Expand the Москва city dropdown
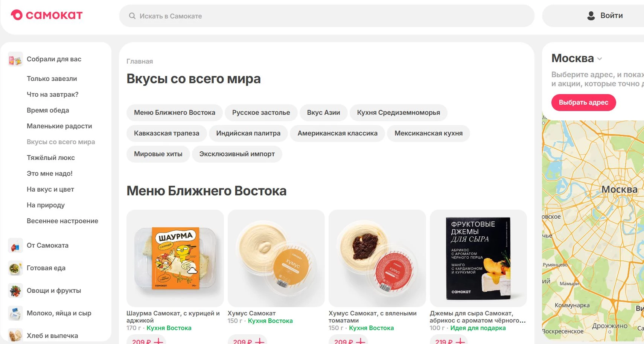The width and height of the screenshot is (644, 344). pos(600,59)
